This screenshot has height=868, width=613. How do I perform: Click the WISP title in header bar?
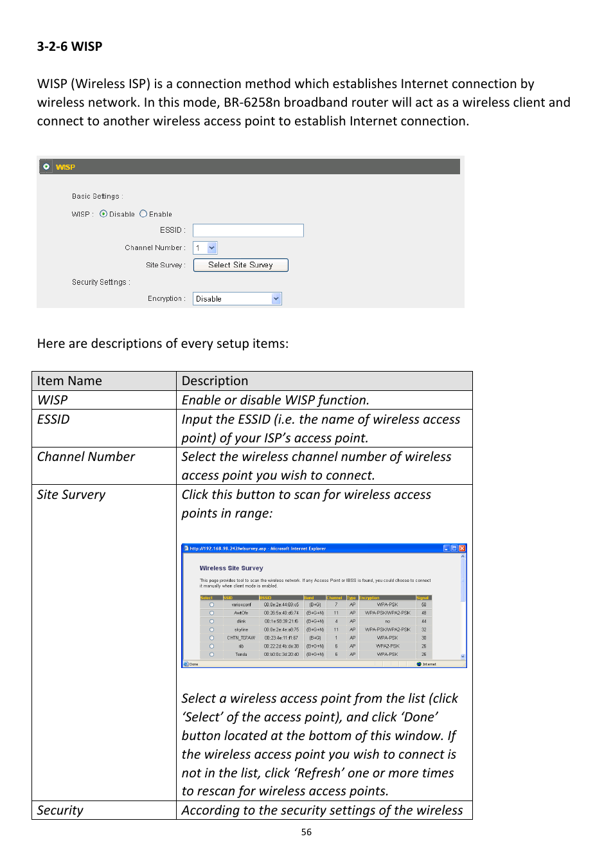(65, 167)
